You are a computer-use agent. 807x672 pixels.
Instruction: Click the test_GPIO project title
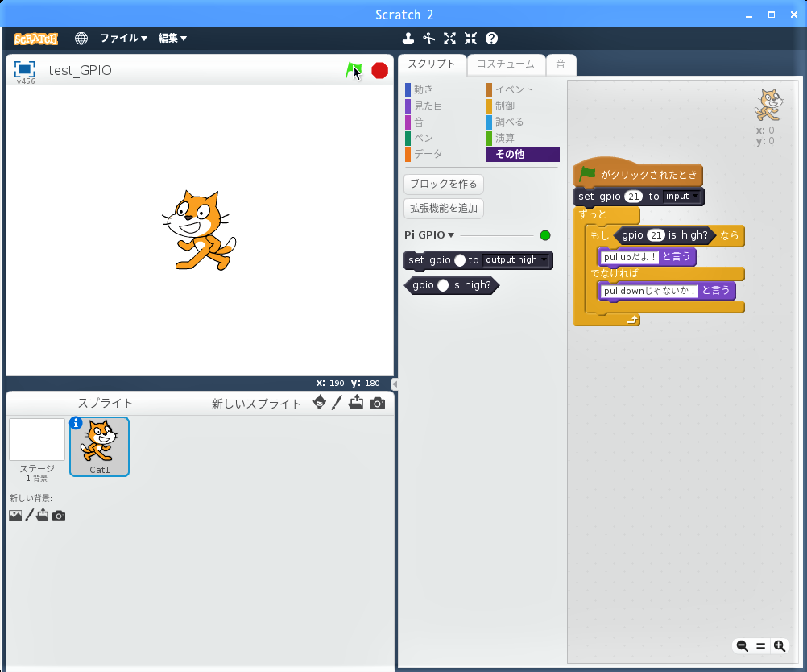(x=80, y=70)
